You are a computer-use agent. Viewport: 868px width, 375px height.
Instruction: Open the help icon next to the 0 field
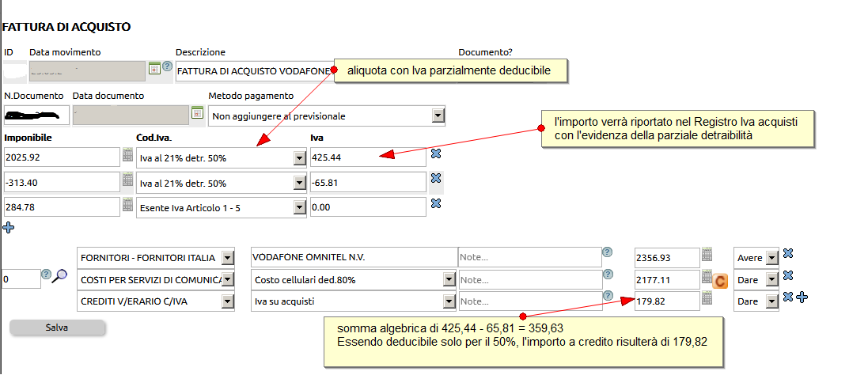click(x=46, y=275)
